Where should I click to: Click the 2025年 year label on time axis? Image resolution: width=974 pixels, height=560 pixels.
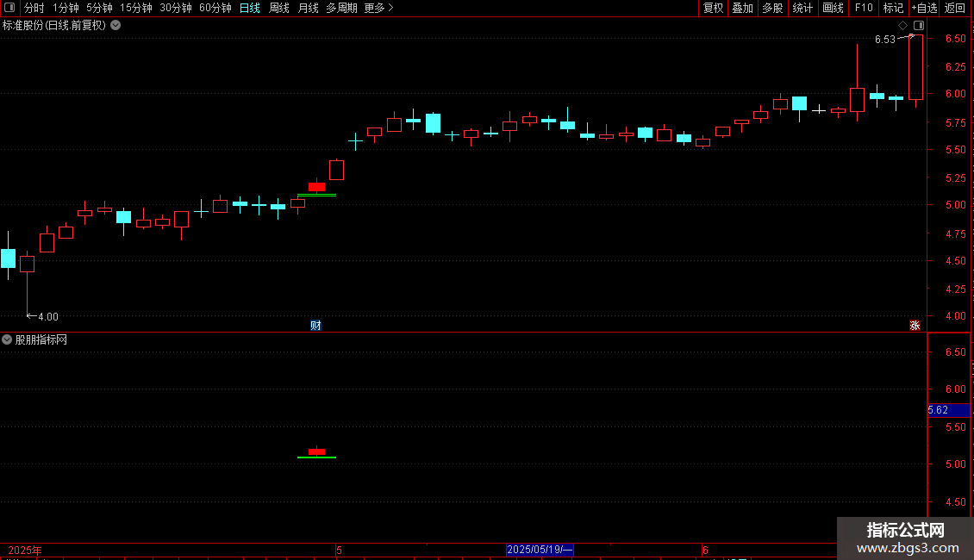25,550
